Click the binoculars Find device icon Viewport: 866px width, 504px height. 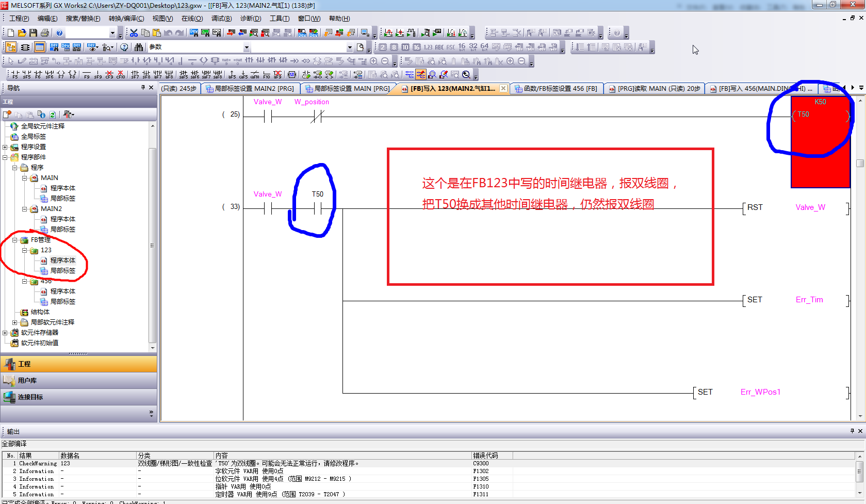tap(139, 47)
